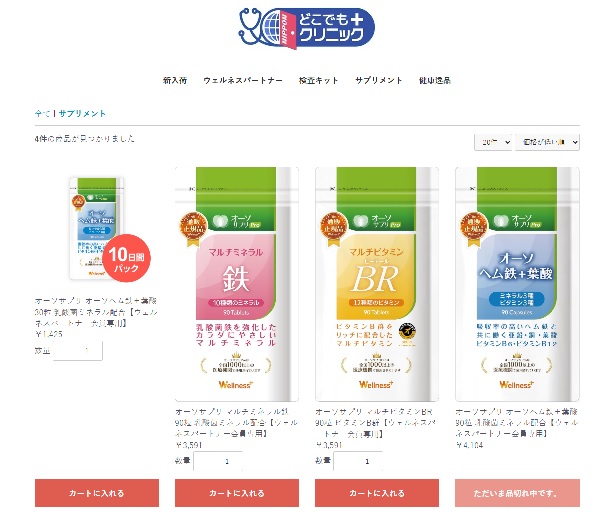
Task: Go to the 検査キット category
Action: tap(318, 80)
